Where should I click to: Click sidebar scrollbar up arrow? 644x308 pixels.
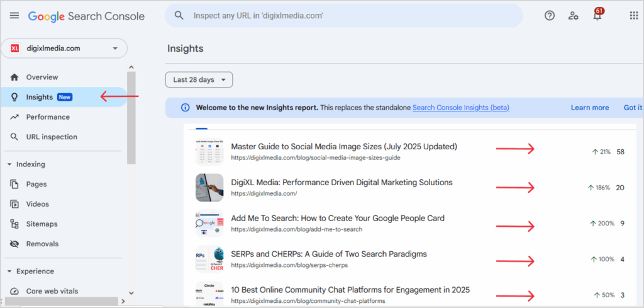click(x=131, y=67)
